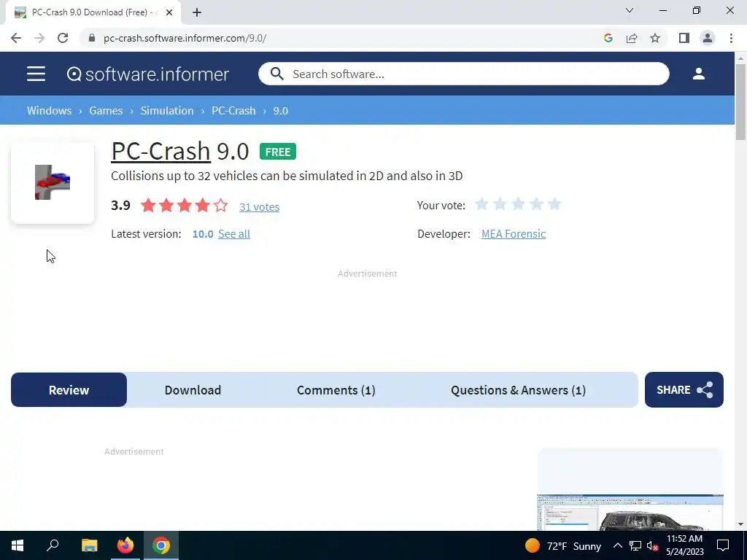Screen dimensions: 747x560
Task: Rate three stars in Your vote
Action: click(518, 205)
